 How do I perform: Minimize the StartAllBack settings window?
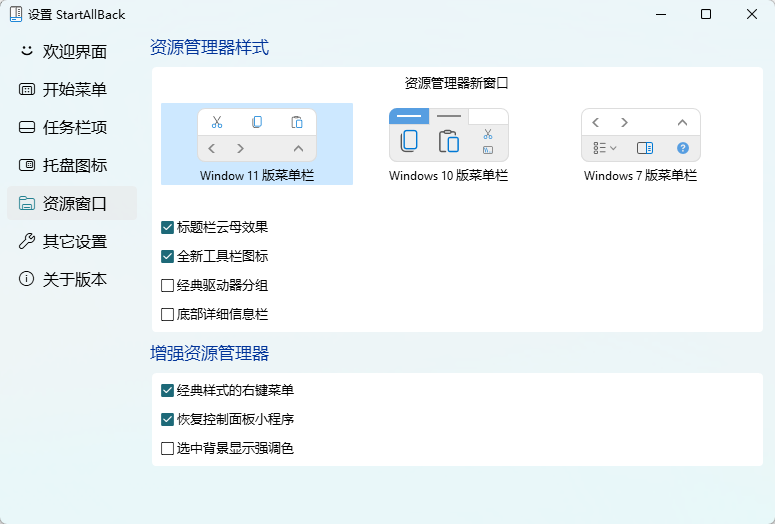661,14
